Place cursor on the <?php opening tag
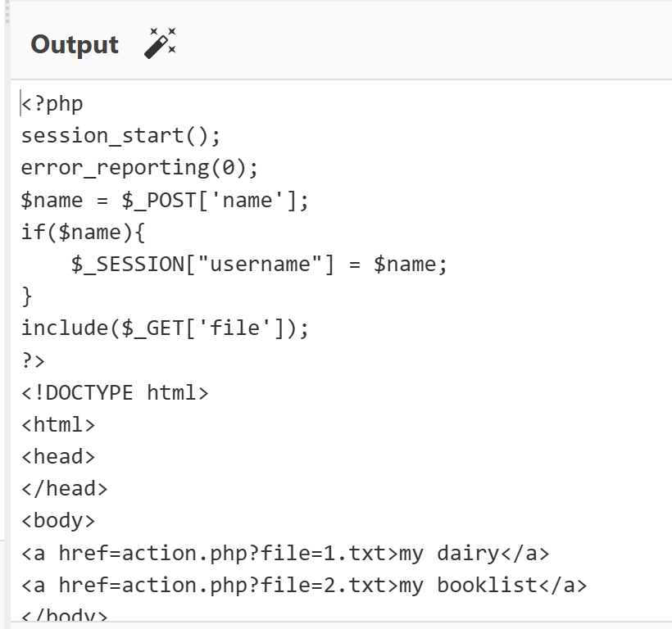 coord(52,104)
